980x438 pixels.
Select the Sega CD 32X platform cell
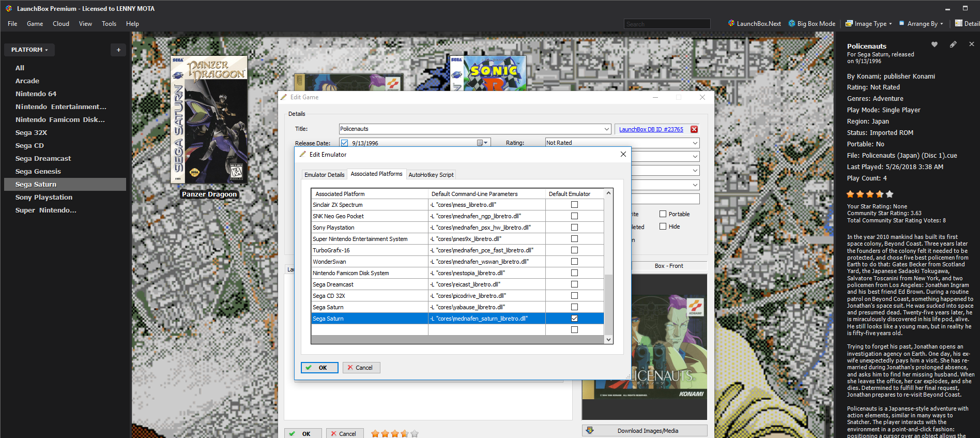pyautogui.click(x=370, y=296)
